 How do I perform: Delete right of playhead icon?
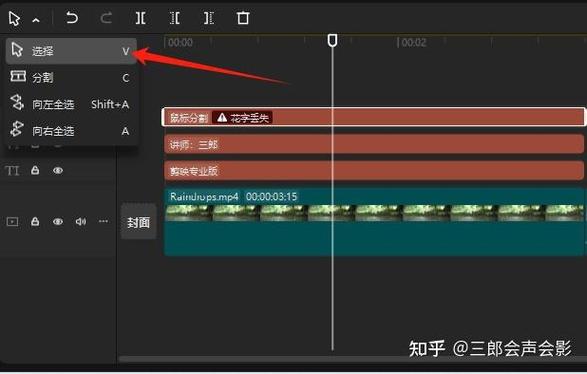209,18
